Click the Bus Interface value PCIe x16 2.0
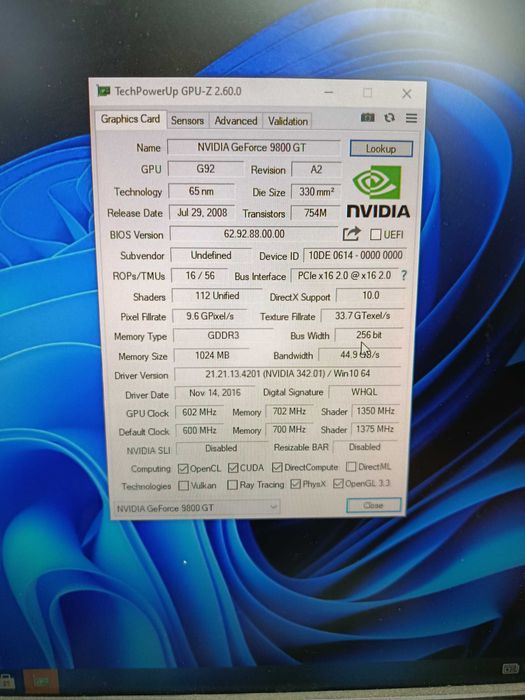The height and width of the screenshot is (700, 525). click(x=344, y=275)
